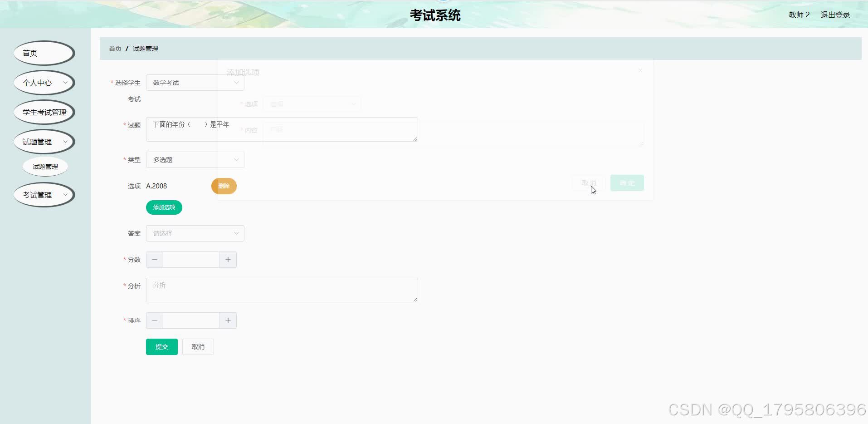Image resolution: width=868 pixels, height=424 pixels.
Task: Click the dialog's faded 确定 button
Action: pyautogui.click(x=627, y=183)
